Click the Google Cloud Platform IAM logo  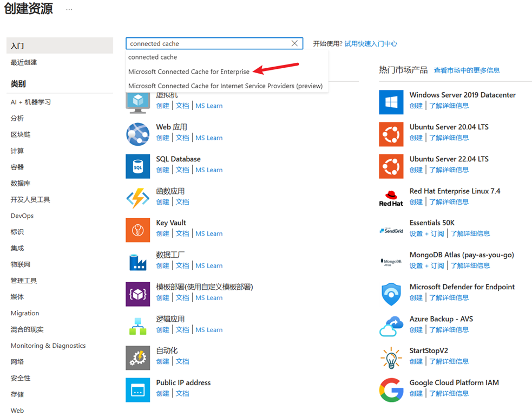pyautogui.click(x=391, y=390)
